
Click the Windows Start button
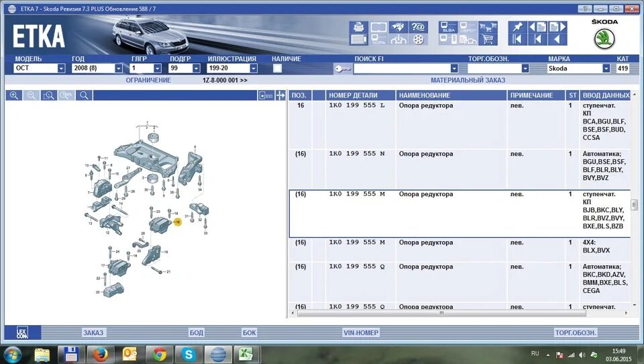[x=12, y=354]
